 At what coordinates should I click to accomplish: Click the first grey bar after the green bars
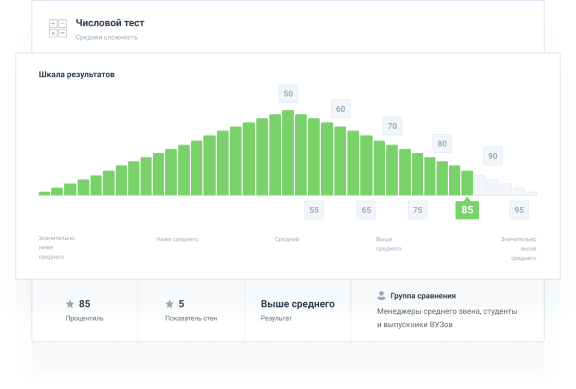click(x=480, y=185)
